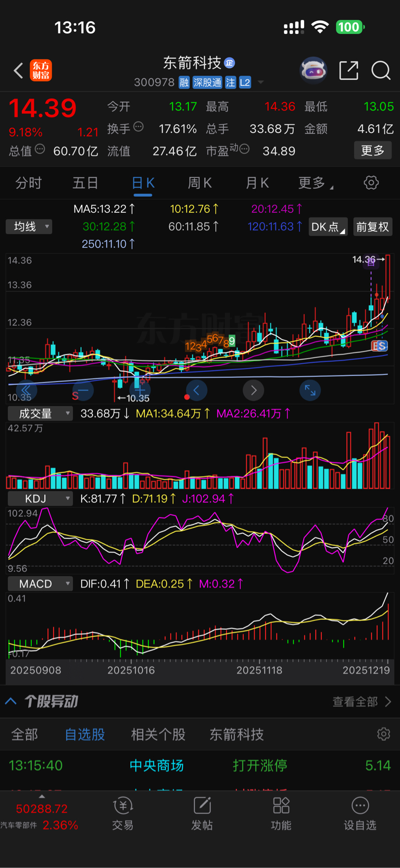This screenshot has height=868, width=400.
Task: Tap the 250:11.10 moving average value
Action: tap(108, 243)
